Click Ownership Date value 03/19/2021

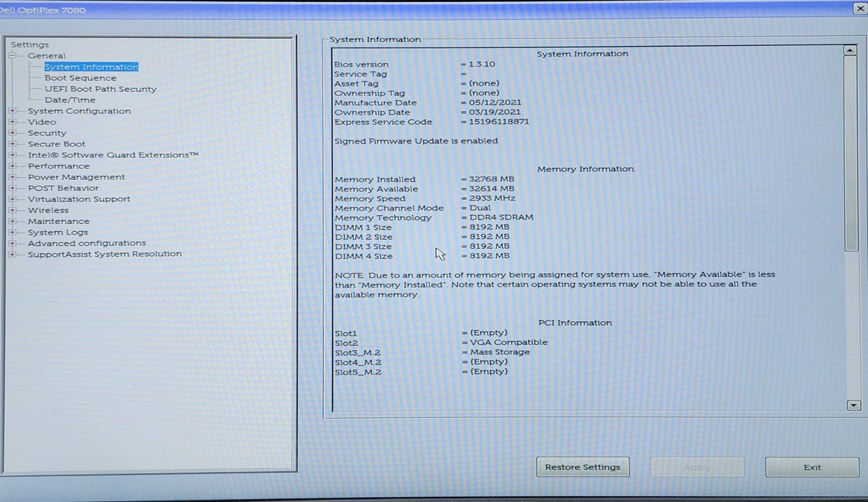(x=495, y=112)
